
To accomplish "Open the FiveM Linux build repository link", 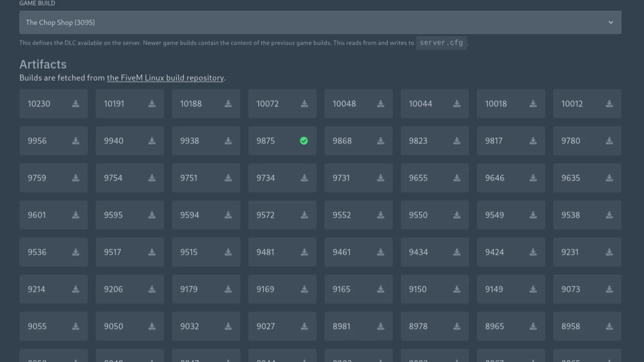I will click(x=165, y=78).
